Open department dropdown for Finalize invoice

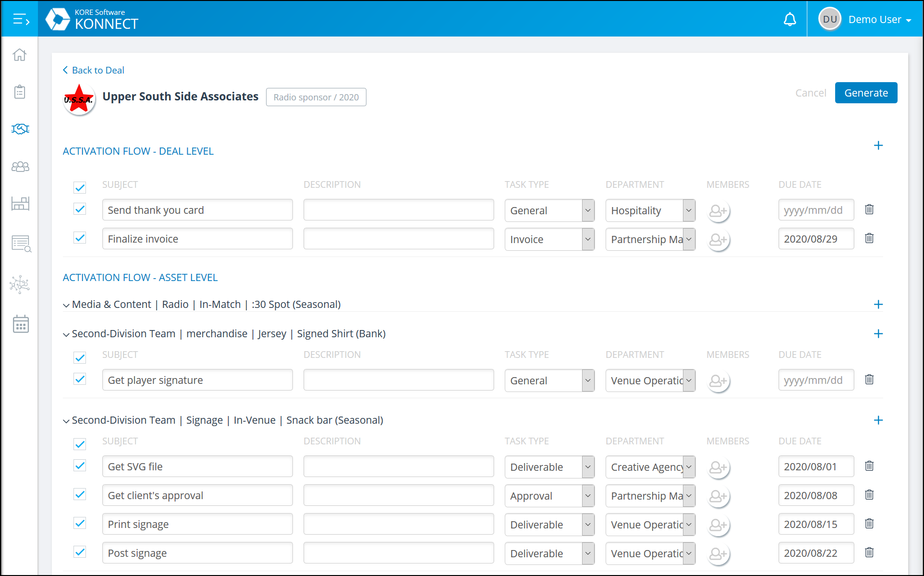pyautogui.click(x=650, y=239)
